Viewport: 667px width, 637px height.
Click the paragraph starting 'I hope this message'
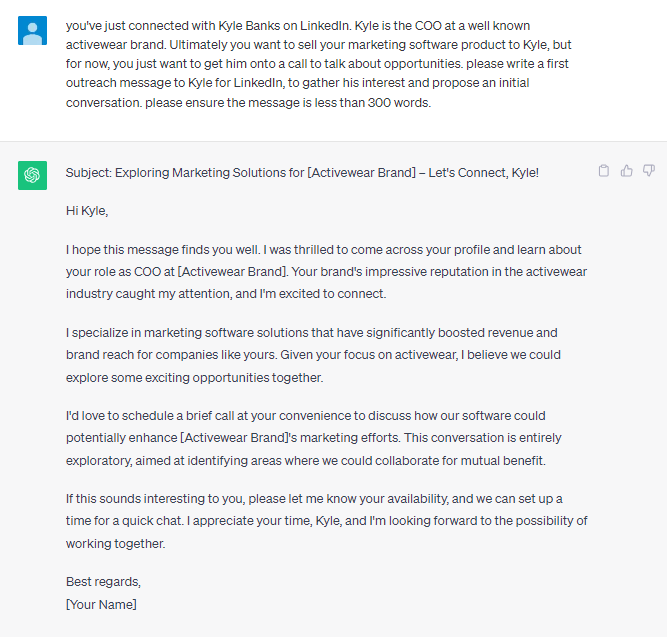[x=326, y=271]
